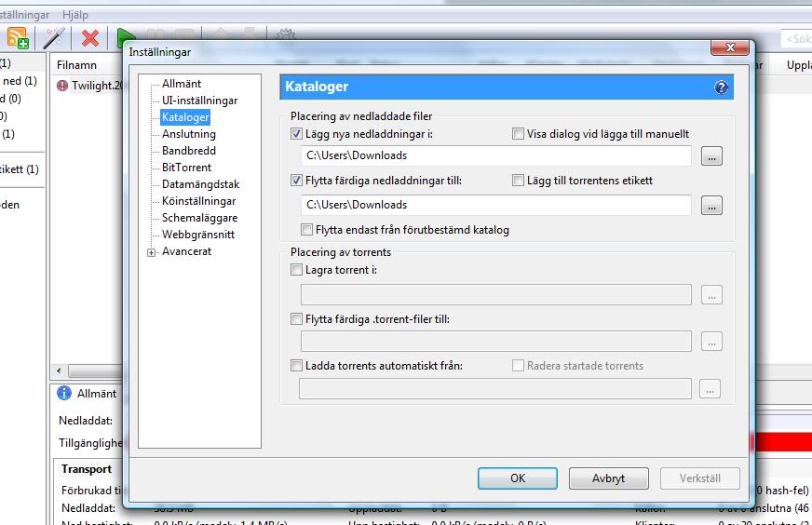Image resolution: width=812 pixels, height=525 pixels.
Task: Click the OK button
Action: (518, 478)
